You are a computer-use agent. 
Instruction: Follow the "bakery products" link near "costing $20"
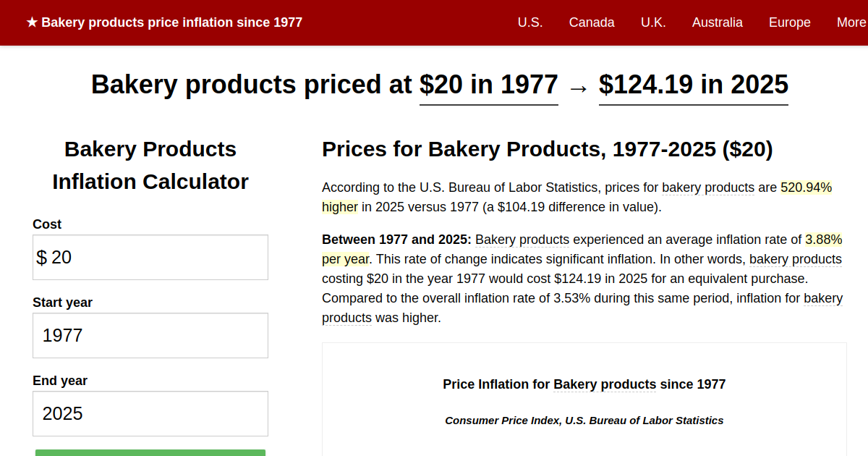pos(795,259)
